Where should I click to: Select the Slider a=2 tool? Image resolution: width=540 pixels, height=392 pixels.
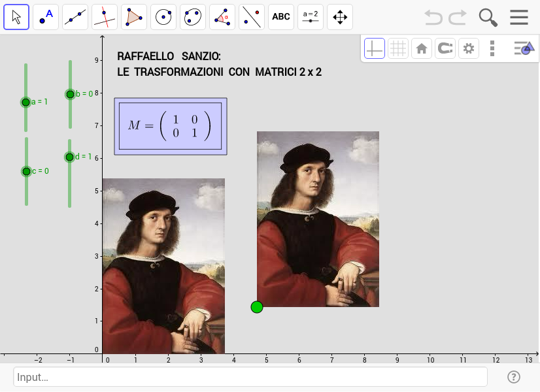coord(311,17)
